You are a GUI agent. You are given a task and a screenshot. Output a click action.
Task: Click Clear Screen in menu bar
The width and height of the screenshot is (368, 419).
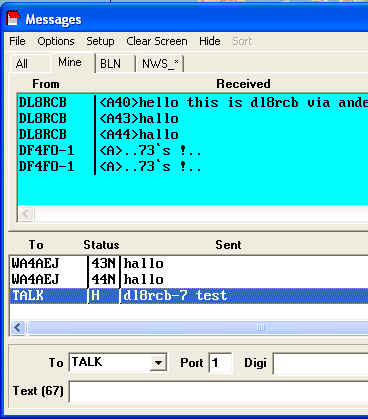pos(157,41)
